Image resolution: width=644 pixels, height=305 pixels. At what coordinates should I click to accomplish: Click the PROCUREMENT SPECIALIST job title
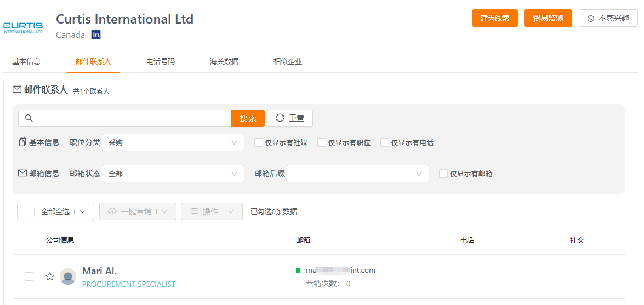tap(129, 284)
